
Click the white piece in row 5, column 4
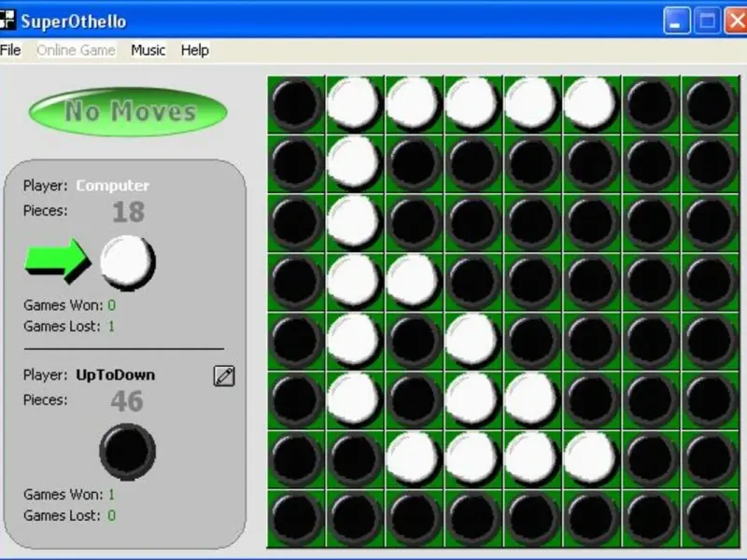click(472, 340)
